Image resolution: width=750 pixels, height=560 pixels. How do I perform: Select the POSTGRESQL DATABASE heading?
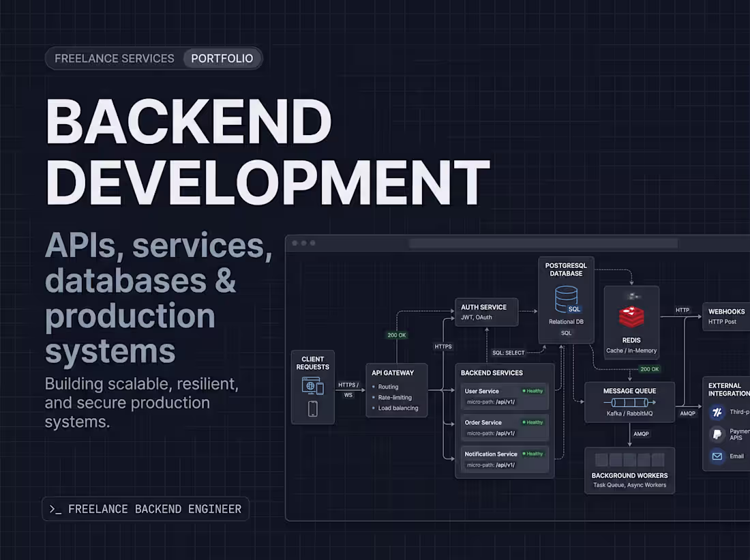point(566,269)
